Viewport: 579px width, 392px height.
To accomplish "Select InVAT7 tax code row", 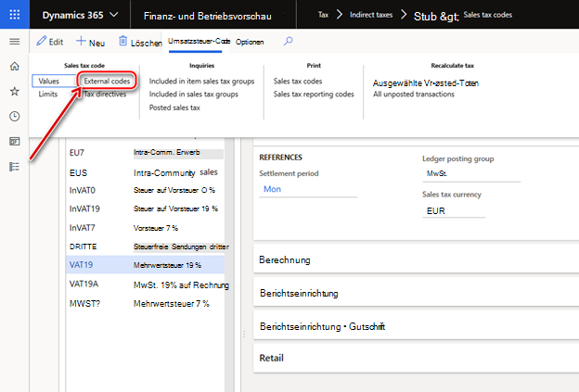I will point(146,228).
